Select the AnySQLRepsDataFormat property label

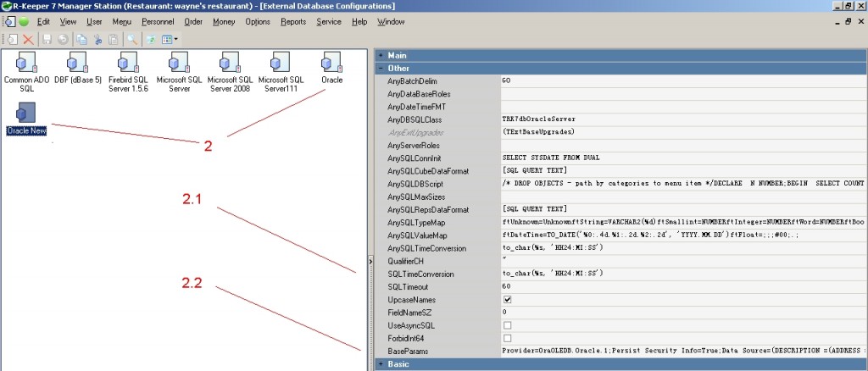pos(428,209)
